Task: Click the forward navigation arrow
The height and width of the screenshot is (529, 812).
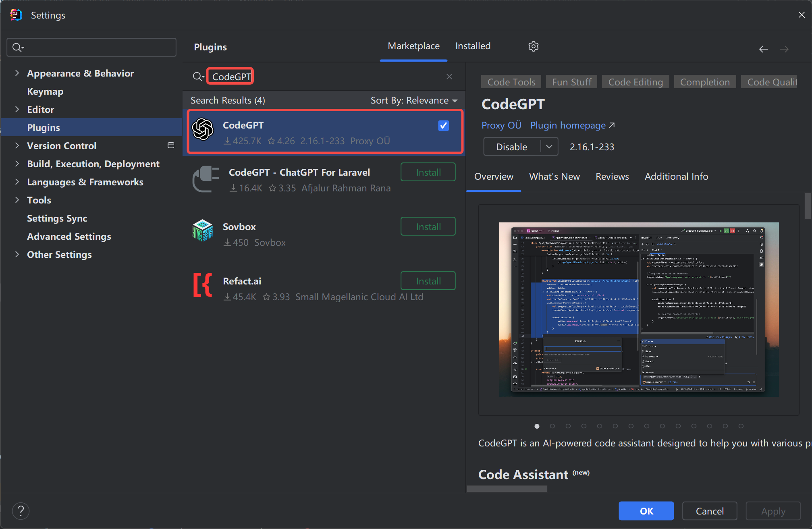Action: (784, 49)
